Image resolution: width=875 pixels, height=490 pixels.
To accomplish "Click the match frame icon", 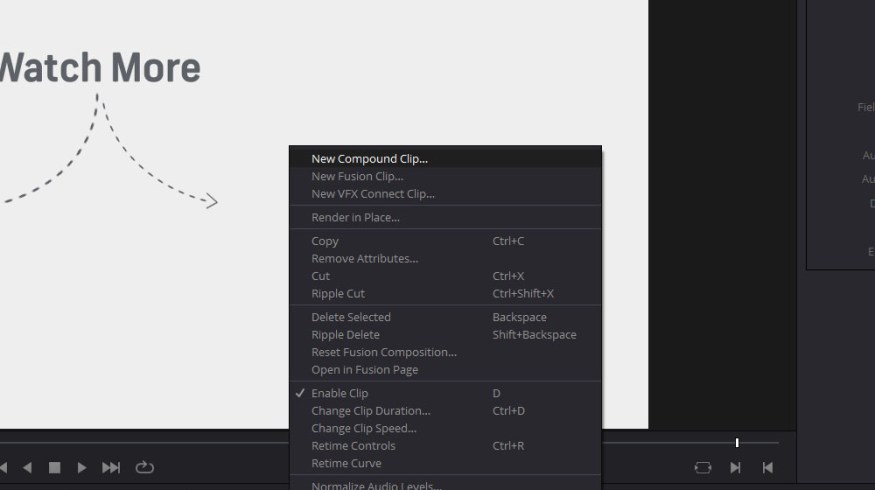I will (703, 467).
